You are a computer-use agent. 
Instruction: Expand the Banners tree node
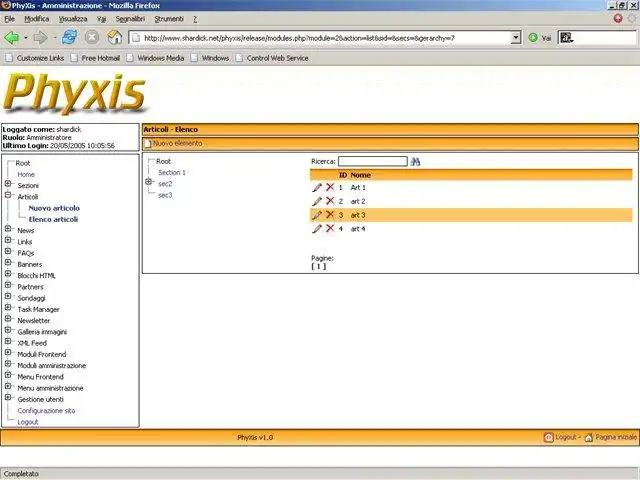[8, 262]
